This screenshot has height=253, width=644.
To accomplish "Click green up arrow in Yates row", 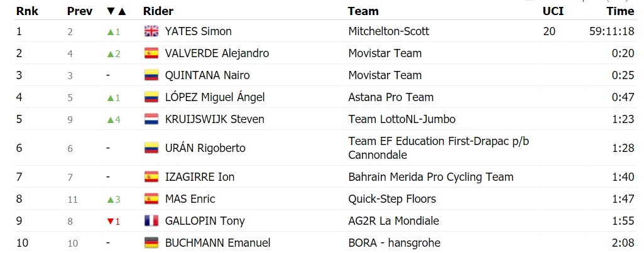I will click(x=110, y=32).
